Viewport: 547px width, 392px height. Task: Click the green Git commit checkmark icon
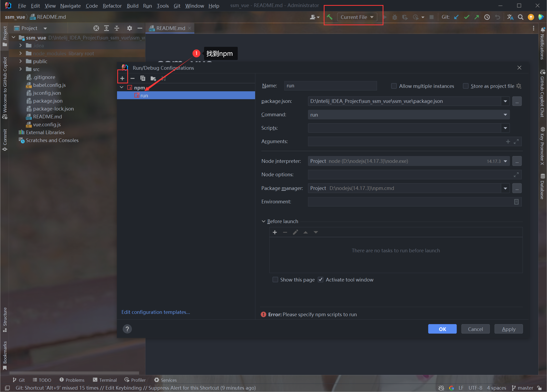coord(467,17)
